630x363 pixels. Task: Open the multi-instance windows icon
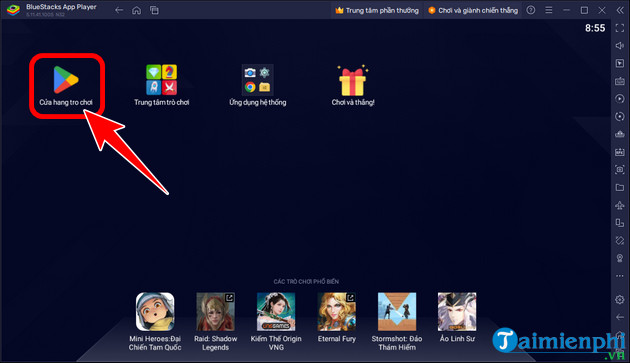154,10
